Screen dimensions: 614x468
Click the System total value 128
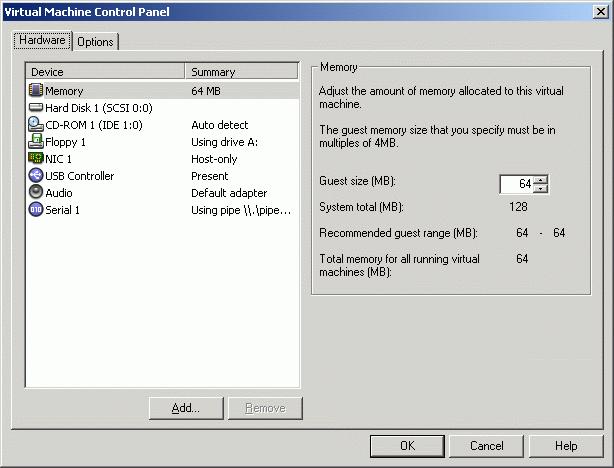[x=518, y=206]
